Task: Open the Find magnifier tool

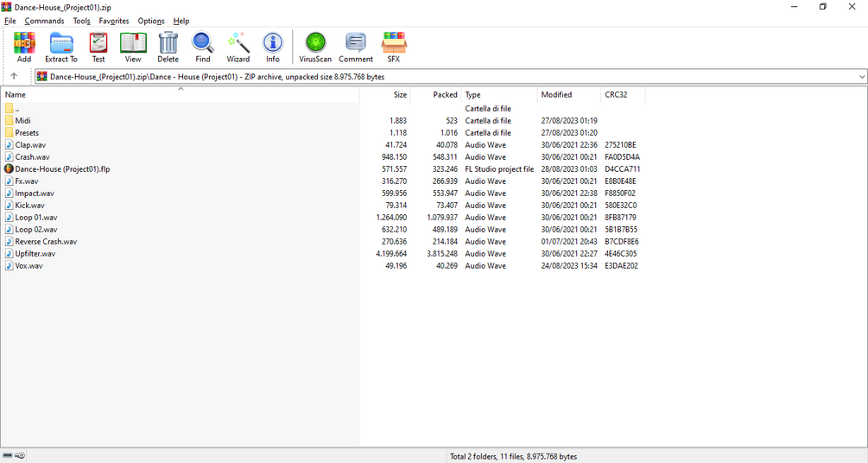Action: (203, 47)
